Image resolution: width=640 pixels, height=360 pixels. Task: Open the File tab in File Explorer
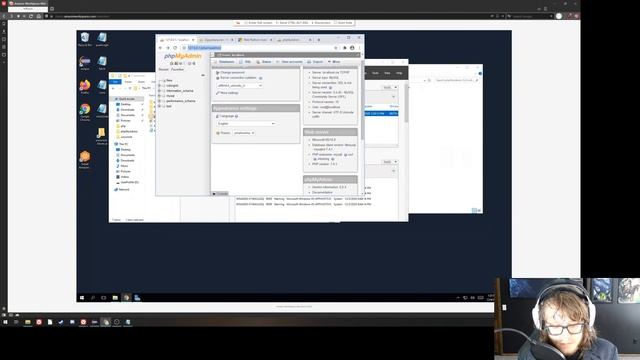[x=116, y=82]
